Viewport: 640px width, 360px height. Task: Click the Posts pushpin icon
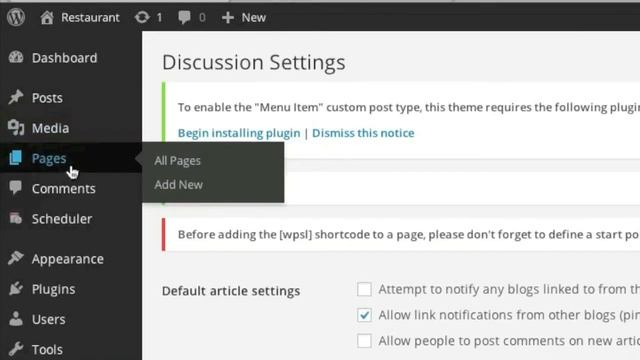[x=16, y=97]
